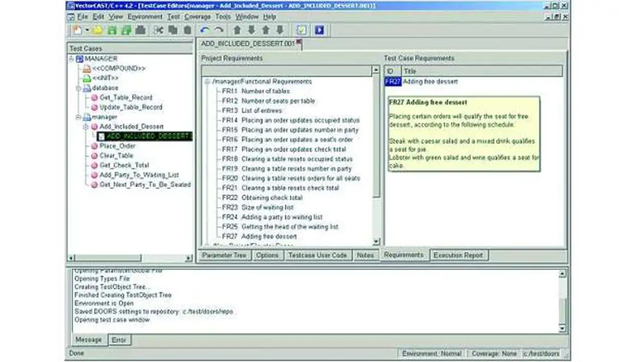The image size is (644, 362).
Task: Click the Copy toolbar icon
Action: pos(173,30)
